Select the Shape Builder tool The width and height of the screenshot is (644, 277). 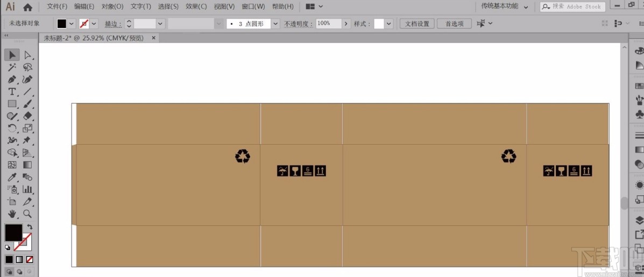point(12,153)
